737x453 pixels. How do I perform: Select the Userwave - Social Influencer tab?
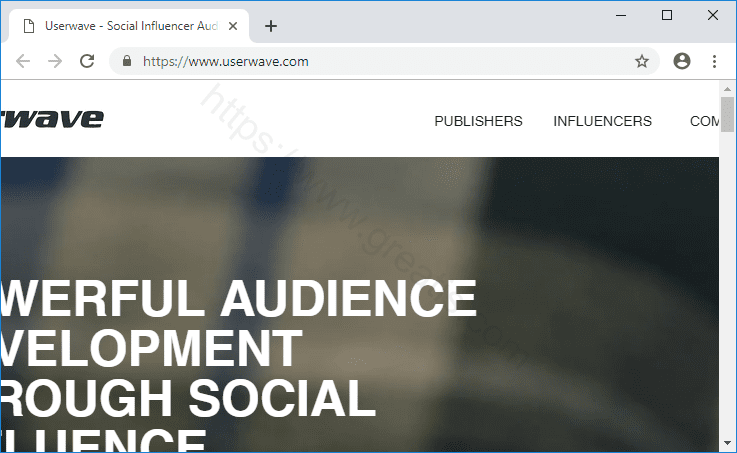coord(129,26)
